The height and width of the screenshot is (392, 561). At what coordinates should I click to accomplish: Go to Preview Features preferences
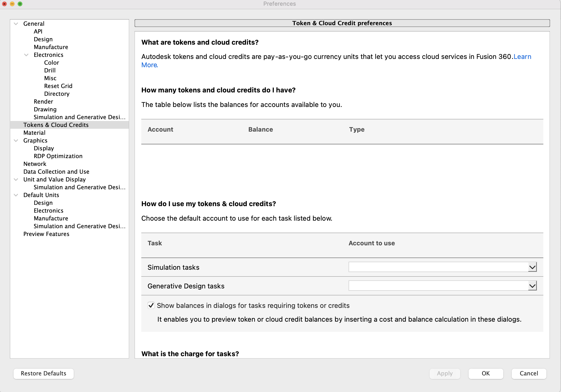(x=46, y=234)
